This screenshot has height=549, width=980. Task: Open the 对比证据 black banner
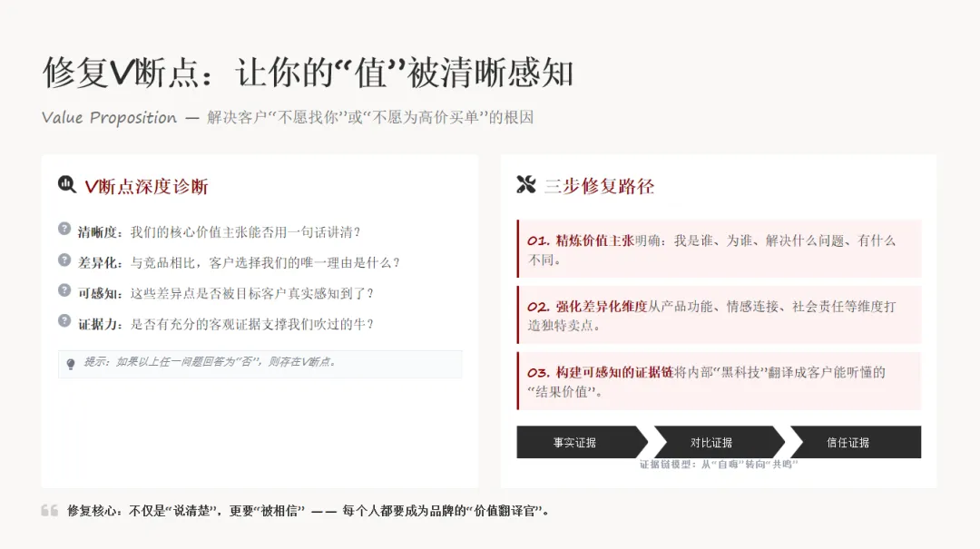coord(712,442)
